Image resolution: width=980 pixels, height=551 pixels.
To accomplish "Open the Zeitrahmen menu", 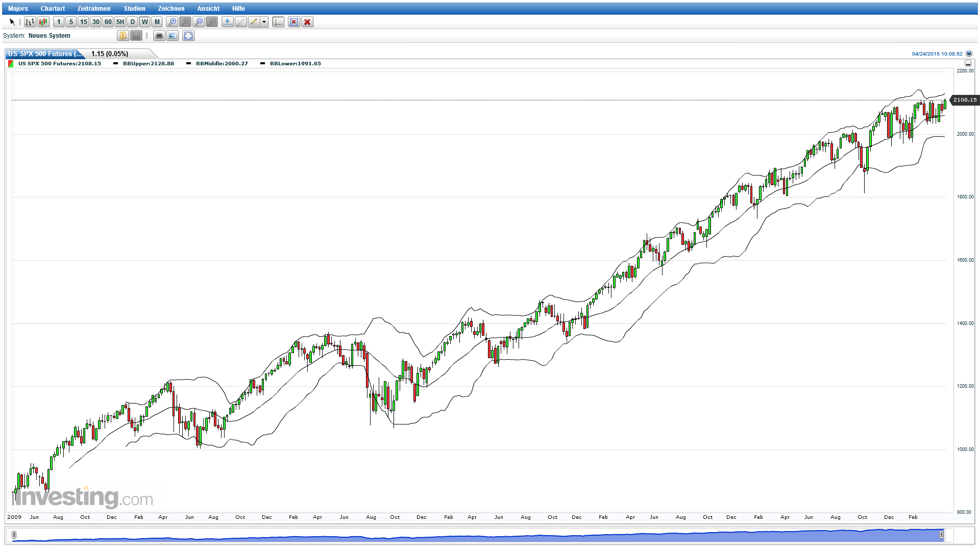I will (94, 8).
